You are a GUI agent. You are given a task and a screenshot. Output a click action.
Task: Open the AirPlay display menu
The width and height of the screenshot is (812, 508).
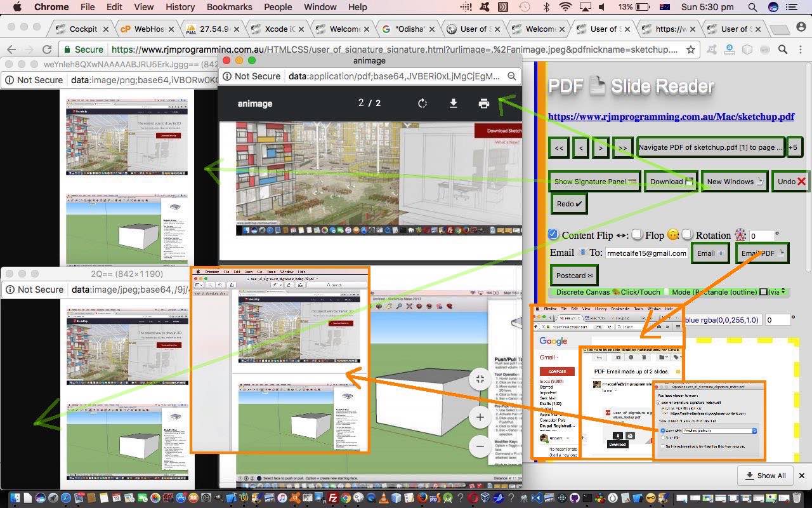pyautogui.click(x=586, y=7)
